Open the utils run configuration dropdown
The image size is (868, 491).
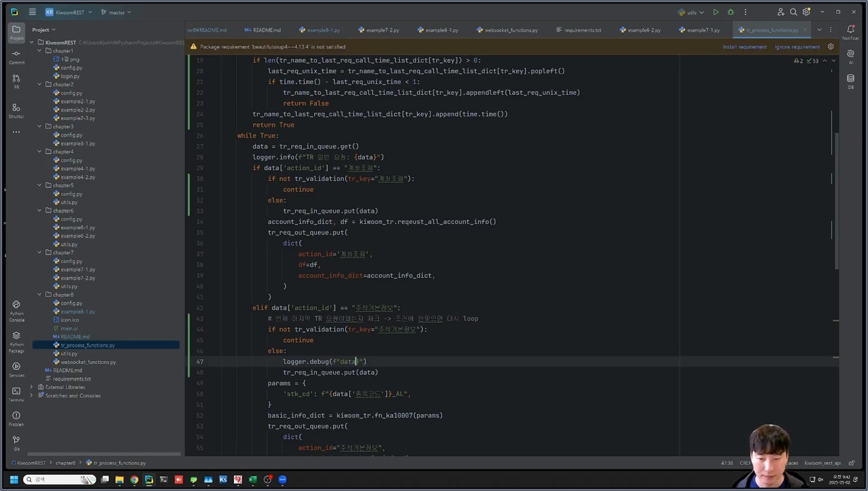pyautogui.click(x=691, y=12)
